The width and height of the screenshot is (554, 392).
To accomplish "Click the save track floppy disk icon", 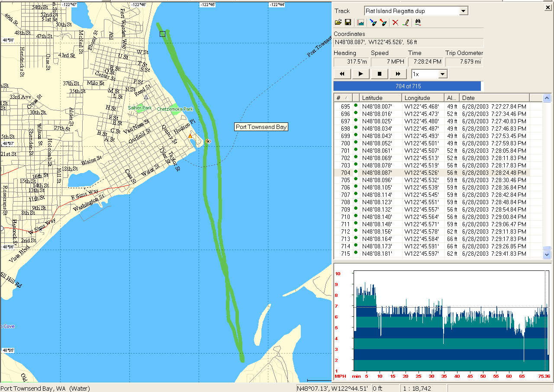I will 348,22.
